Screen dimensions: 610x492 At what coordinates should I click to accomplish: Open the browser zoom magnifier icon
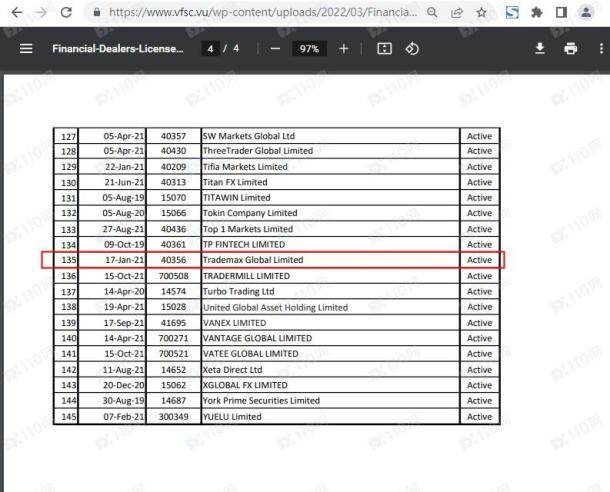(432, 13)
